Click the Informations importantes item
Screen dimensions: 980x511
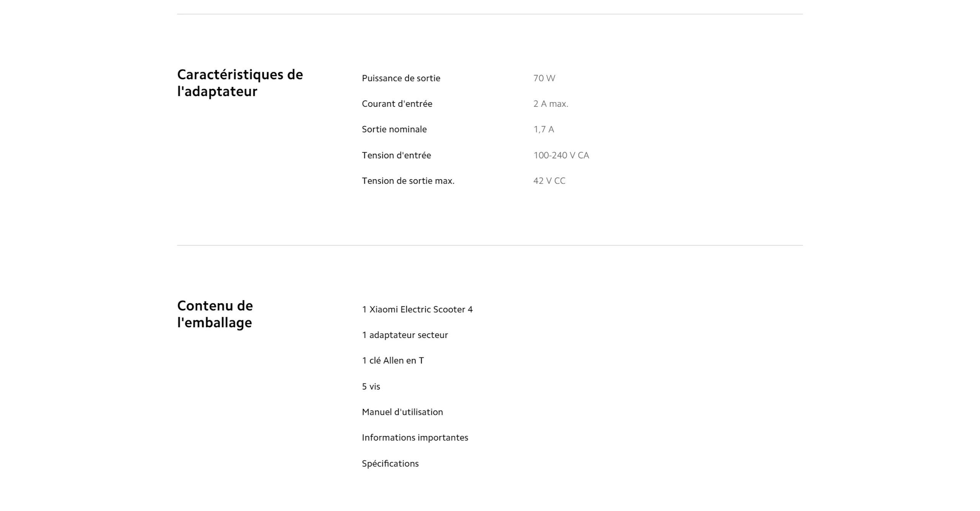415,438
